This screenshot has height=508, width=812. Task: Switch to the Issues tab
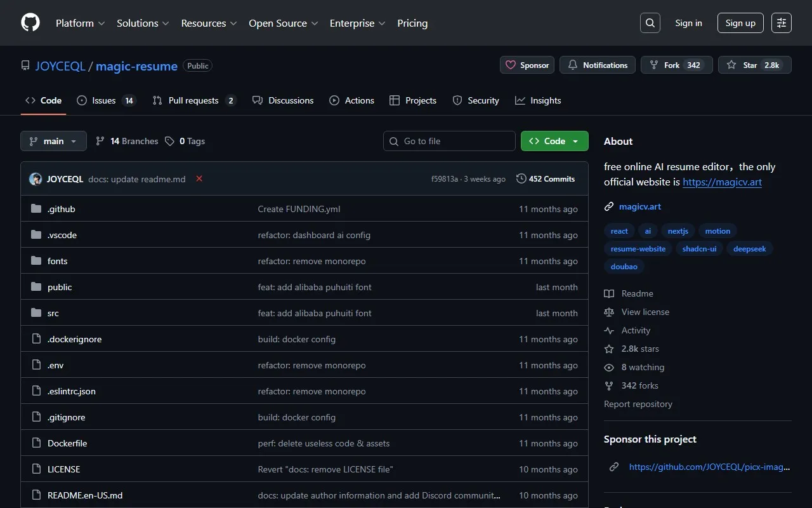pos(103,100)
